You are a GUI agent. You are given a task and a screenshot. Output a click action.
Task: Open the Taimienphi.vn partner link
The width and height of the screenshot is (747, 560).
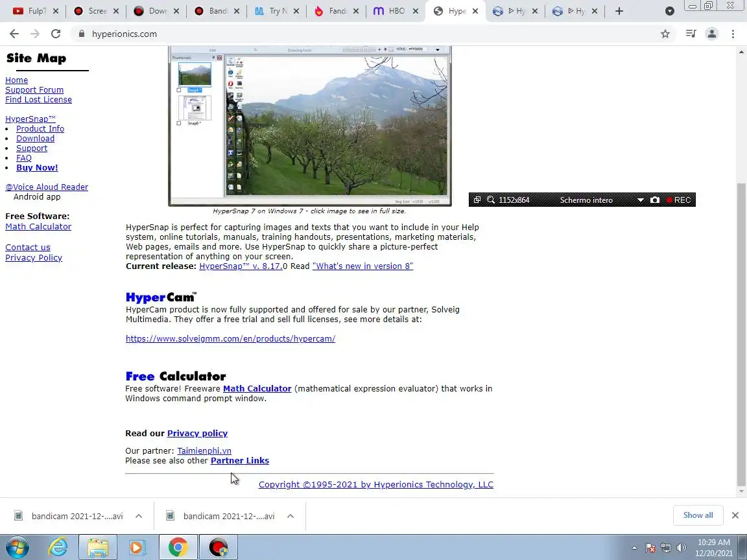click(x=204, y=450)
